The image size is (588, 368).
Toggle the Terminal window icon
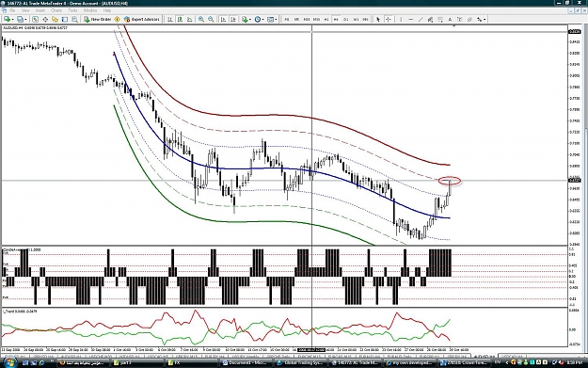point(65,19)
